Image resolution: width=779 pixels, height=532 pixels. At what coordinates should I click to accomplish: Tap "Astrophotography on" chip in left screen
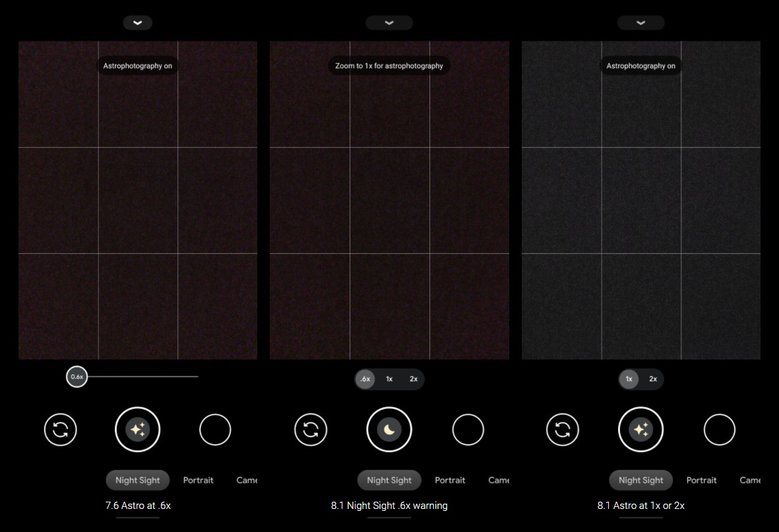click(x=137, y=66)
